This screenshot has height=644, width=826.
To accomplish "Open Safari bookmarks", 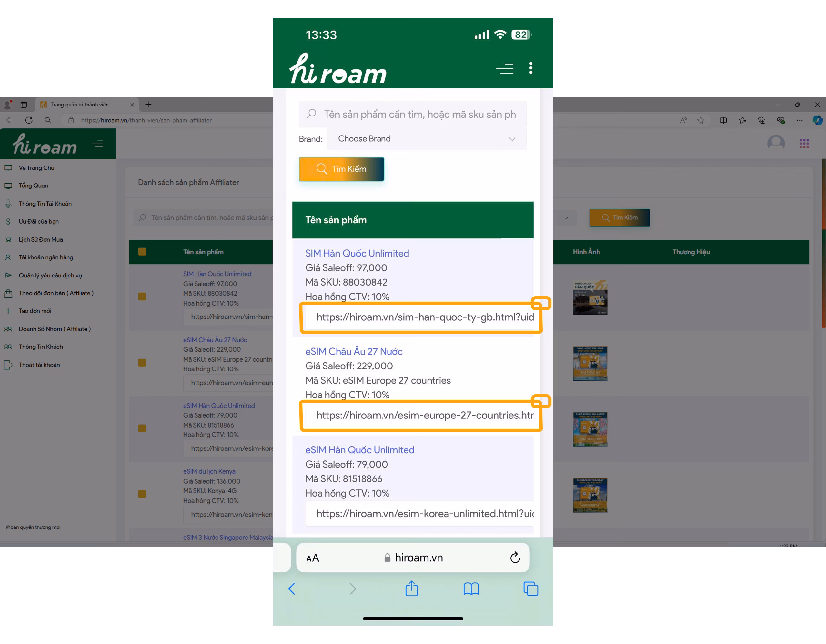I will (471, 589).
